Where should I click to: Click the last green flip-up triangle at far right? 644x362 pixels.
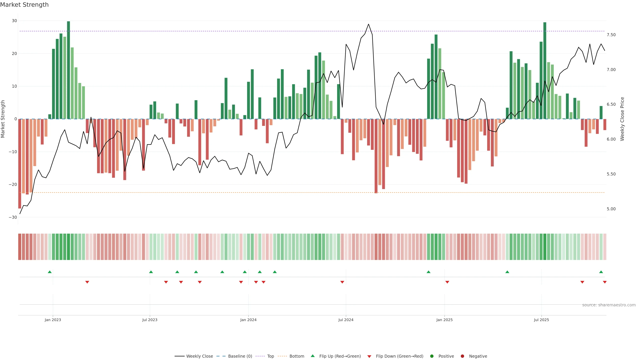coord(601,272)
